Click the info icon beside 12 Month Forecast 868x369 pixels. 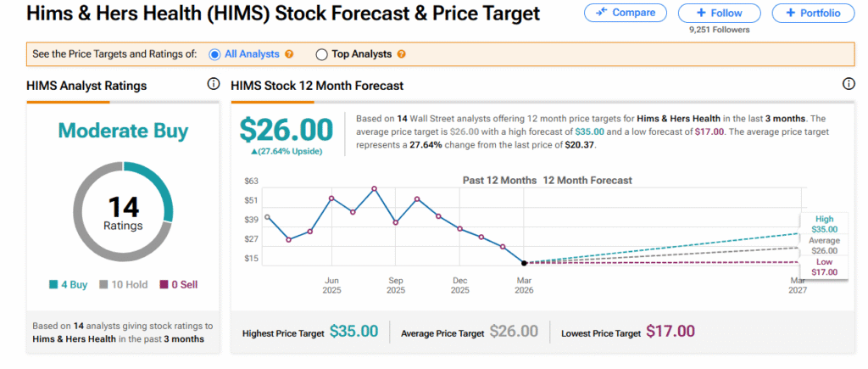(x=849, y=85)
